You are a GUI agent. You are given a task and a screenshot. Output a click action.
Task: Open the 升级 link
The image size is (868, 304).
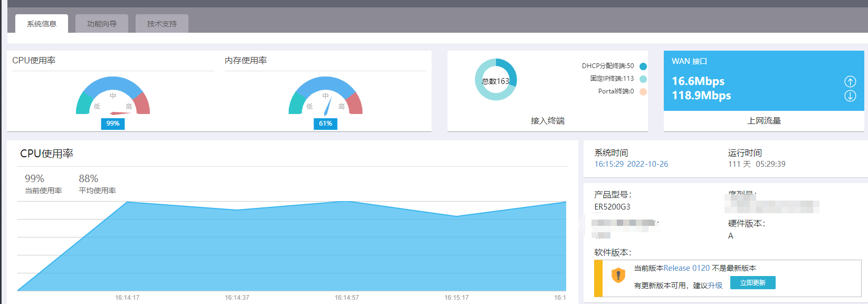(715, 286)
